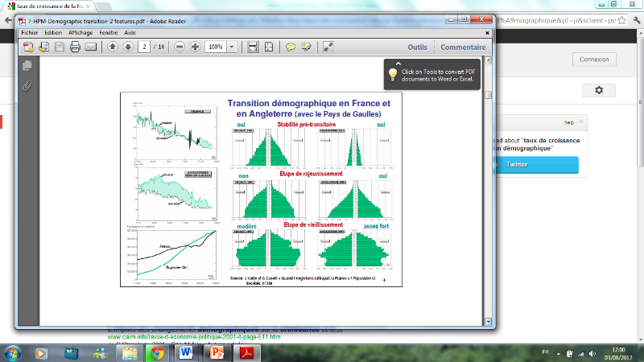
Task: Select the highlight text tool
Action: pos(306,47)
